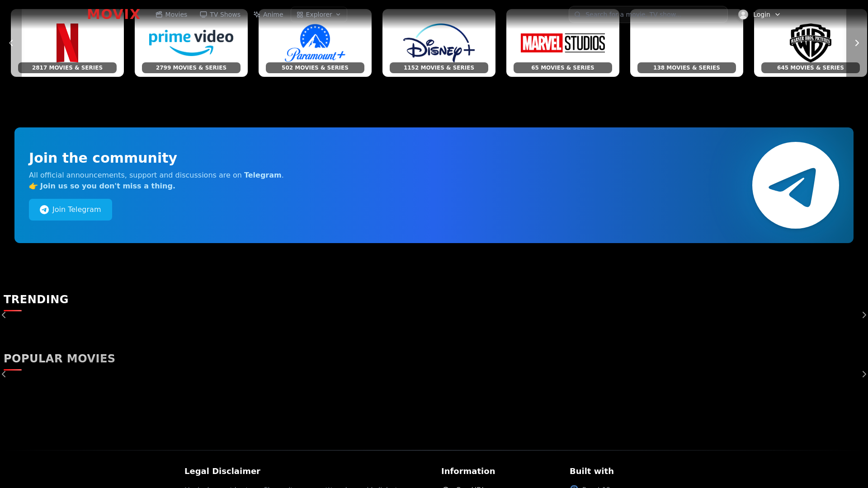Viewport: 868px width, 488px height.
Task: Open the Disney+ provider card
Action: coord(439,43)
